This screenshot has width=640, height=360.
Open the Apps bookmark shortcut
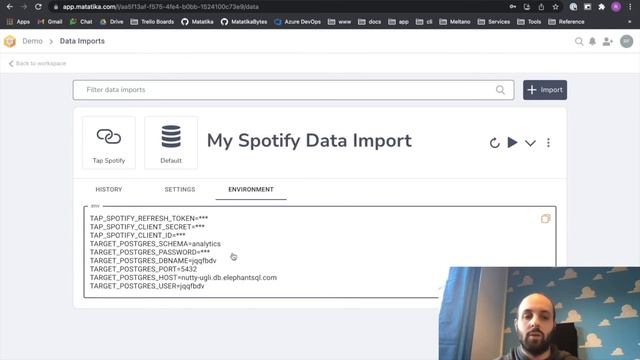point(18,22)
